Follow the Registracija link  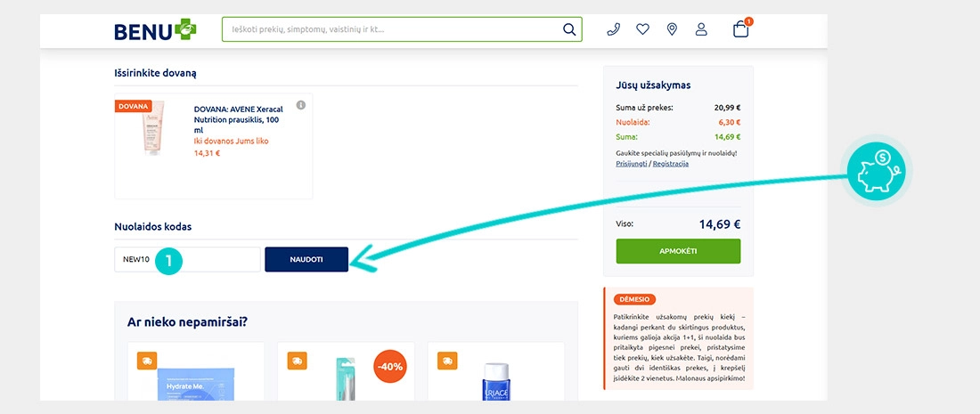click(x=671, y=164)
